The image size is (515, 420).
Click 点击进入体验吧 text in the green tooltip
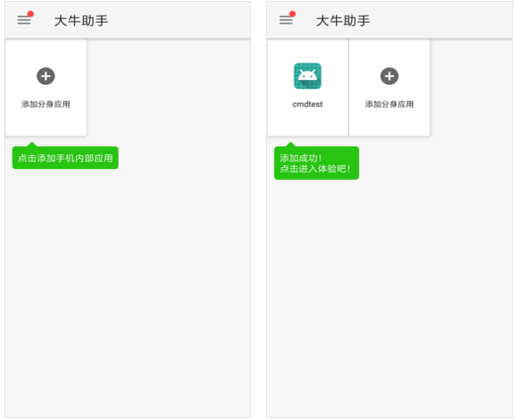[x=314, y=169]
